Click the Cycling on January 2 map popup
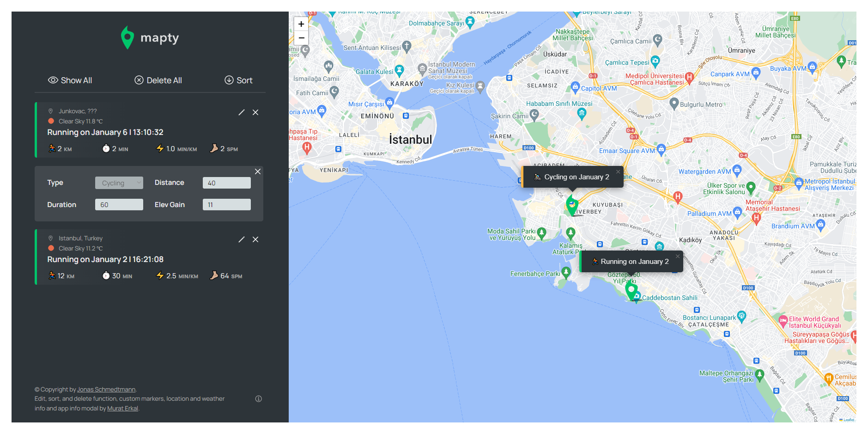 [573, 177]
